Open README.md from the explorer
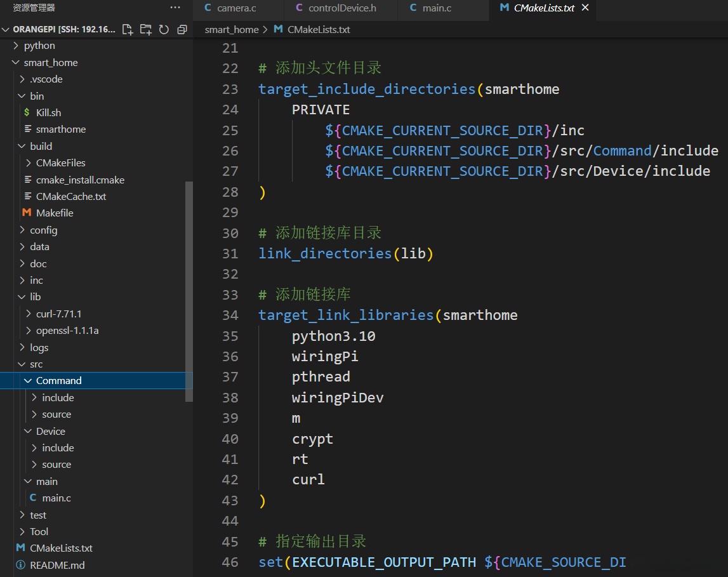728x577 pixels. pos(57,565)
